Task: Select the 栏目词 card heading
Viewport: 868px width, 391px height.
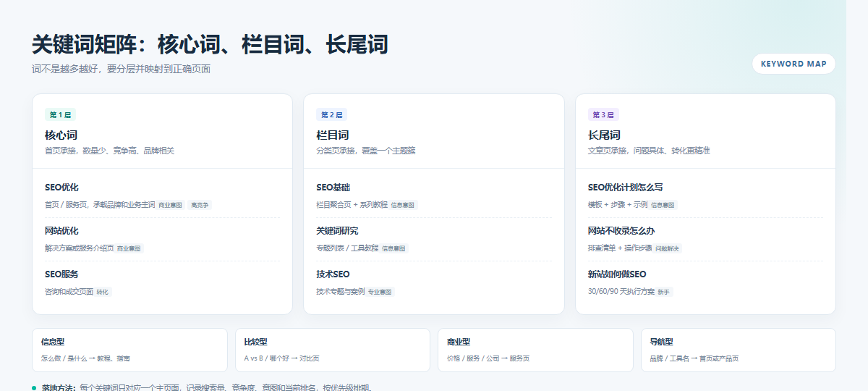Action: click(333, 135)
